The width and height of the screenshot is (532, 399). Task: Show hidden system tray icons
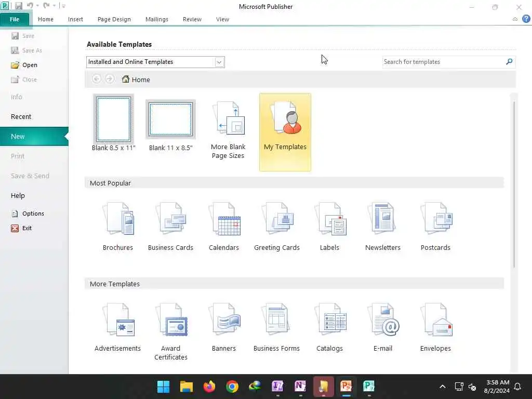tap(443, 387)
